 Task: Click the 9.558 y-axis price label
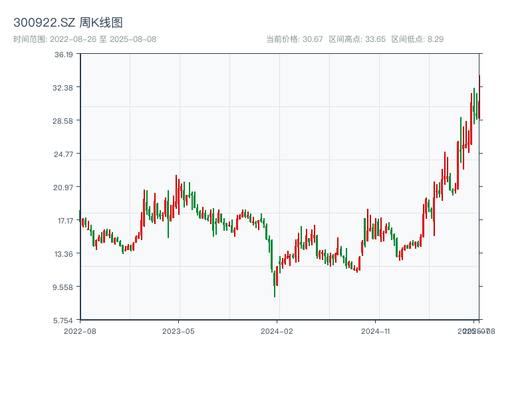point(64,287)
